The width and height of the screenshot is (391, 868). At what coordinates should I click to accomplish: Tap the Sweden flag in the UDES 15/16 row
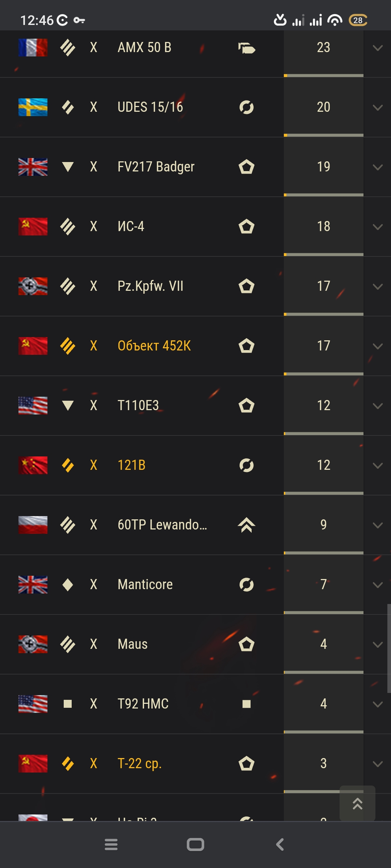coord(33,107)
